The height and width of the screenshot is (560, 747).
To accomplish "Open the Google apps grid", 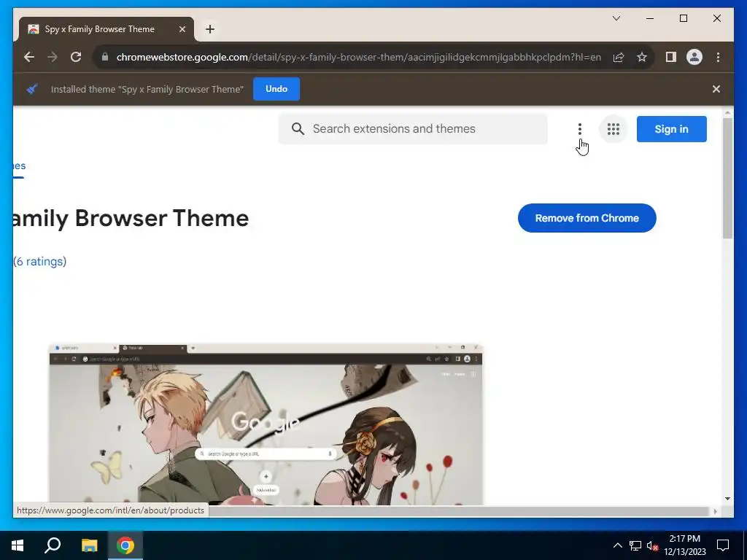I will pos(613,128).
